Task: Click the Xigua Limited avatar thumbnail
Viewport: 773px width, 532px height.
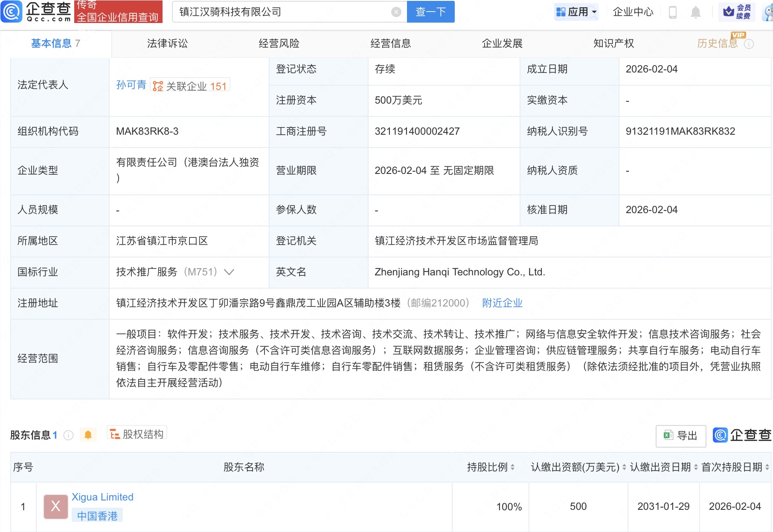Action: click(55, 506)
